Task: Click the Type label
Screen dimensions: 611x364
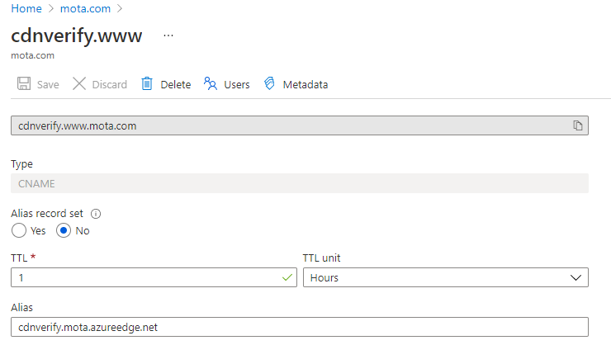Action: (21, 164)
